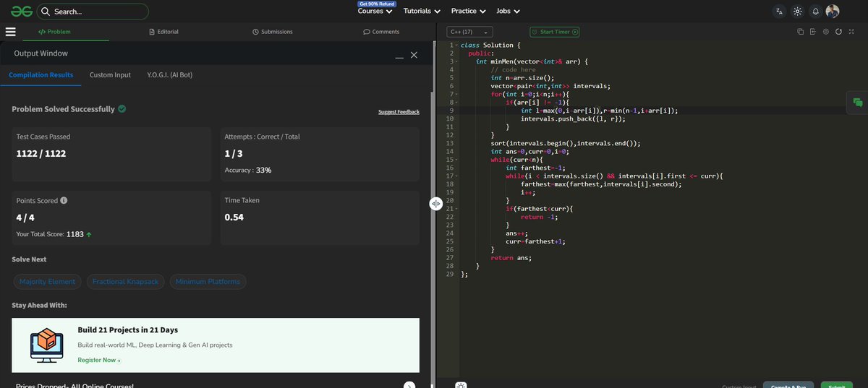The width and height of the screenshot is (868, 388).
Task: Click the search magnifier icon
Action: pos(46,12)
